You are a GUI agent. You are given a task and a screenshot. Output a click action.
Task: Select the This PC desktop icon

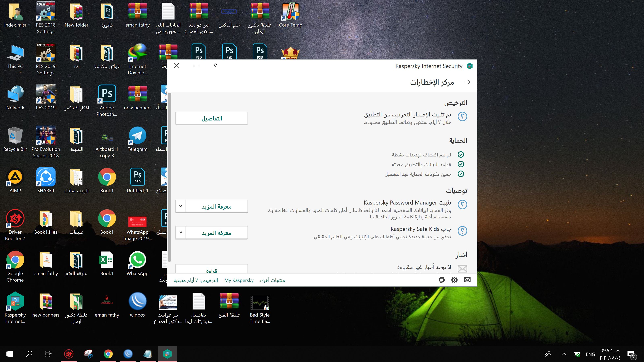[x=15, y=56]
